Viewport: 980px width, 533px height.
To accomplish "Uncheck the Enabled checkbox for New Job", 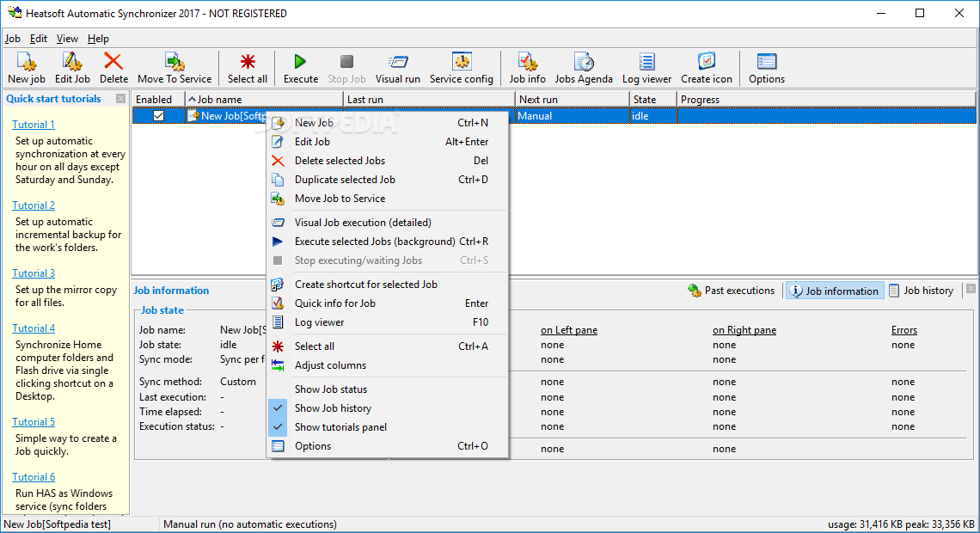I will tap(159, 115).
